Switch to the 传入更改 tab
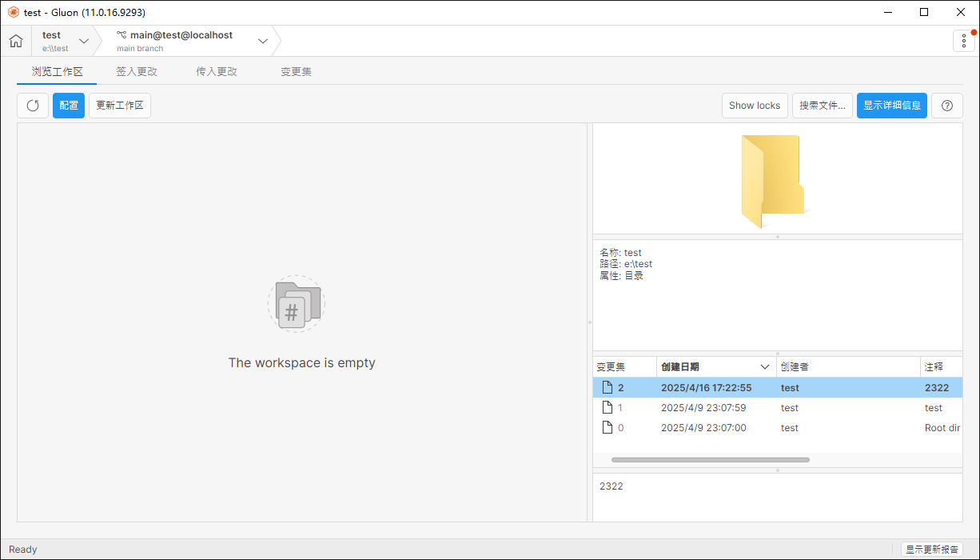The width and height of the screenshot is (980, 560). pos(217,71)
